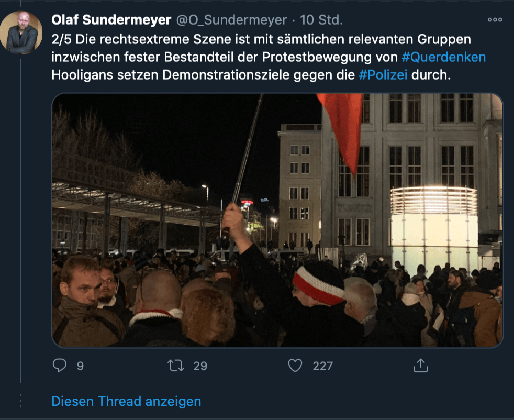Viewport: 514px width, 420px height.
Task: Click 'Diesen Thread anzeigen' link
Action: (x=126, y=401)
